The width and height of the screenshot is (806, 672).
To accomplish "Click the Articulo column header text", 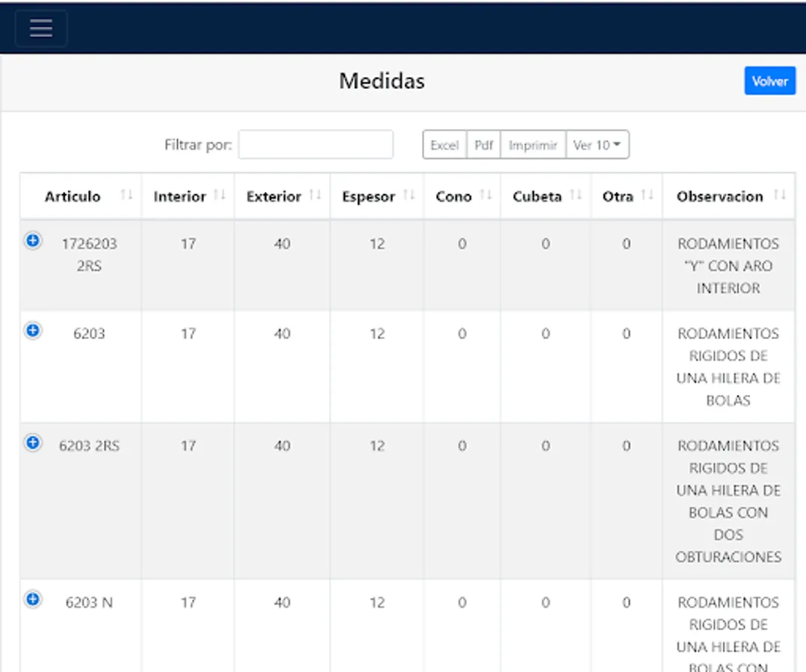I will click(x=72, y=196).
